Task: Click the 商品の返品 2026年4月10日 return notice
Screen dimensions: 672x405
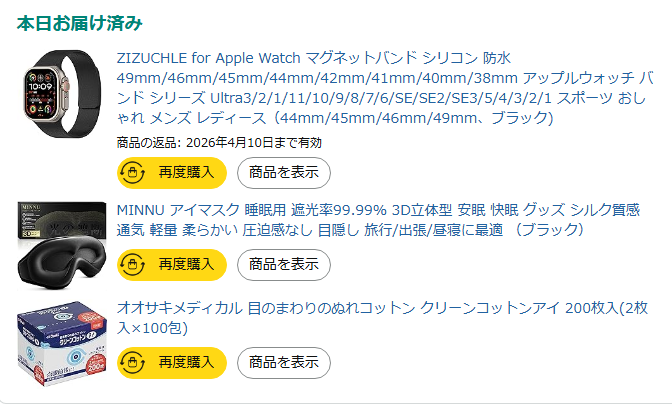Action: pyautogui.click(x=219, y=142)
